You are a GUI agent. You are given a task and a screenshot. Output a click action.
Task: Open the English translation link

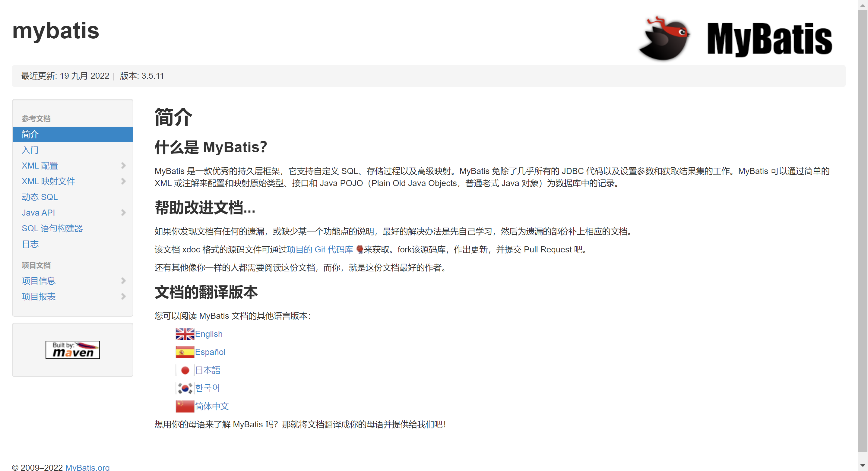point(209,334)
